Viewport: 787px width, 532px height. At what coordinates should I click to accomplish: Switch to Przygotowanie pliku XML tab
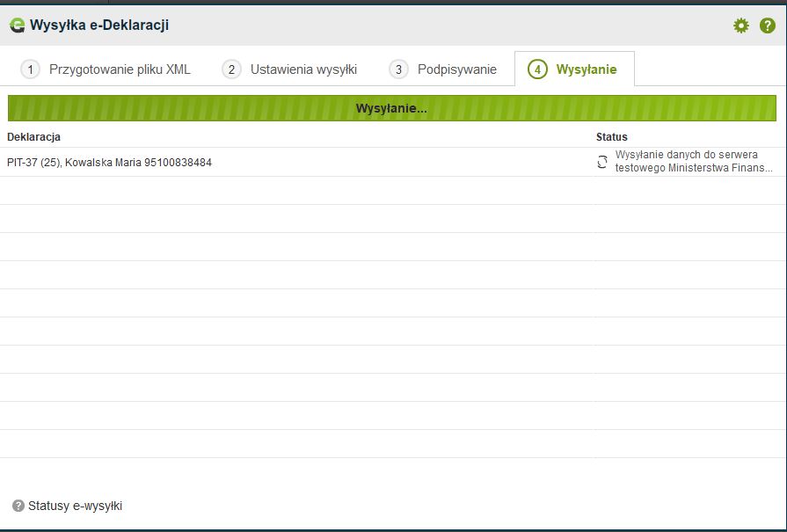(x=120, y=69)
